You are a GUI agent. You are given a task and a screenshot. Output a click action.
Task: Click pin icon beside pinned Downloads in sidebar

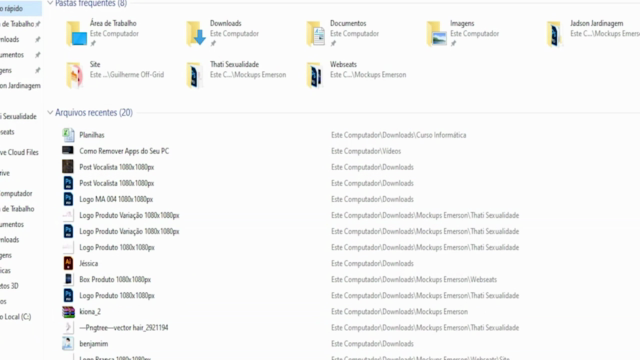coord(38,40)
